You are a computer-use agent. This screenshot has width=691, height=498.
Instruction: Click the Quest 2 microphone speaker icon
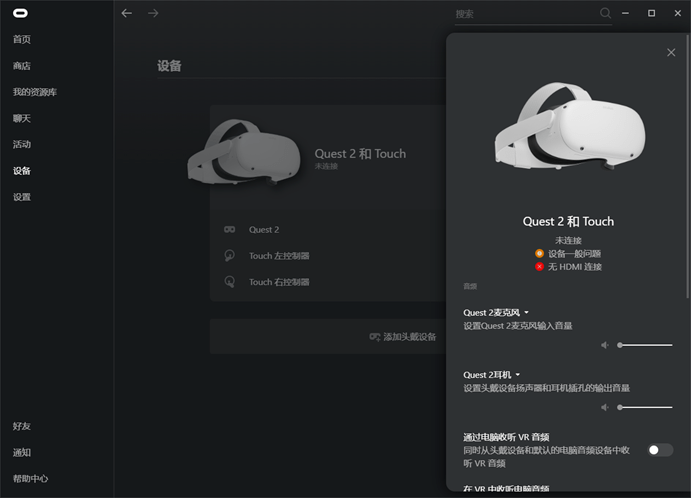605,345
